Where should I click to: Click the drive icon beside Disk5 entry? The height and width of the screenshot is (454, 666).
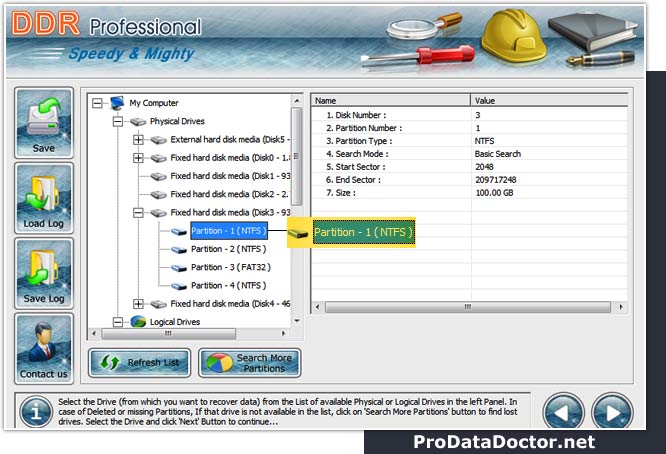pos(158,140)
